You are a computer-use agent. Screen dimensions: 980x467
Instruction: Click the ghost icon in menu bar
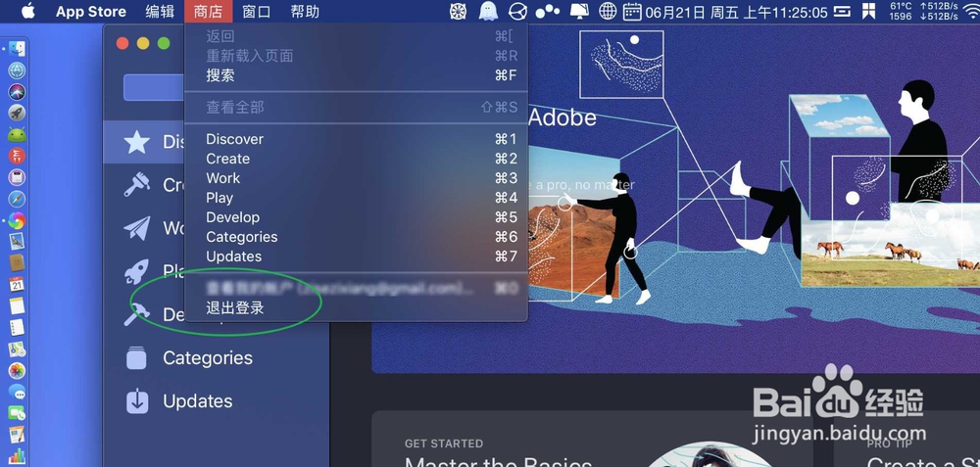click(x=488, y=11)
